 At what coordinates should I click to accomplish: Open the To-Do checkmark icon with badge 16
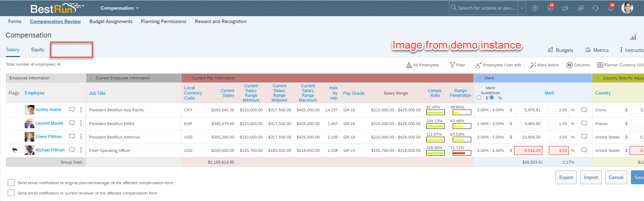550,8
